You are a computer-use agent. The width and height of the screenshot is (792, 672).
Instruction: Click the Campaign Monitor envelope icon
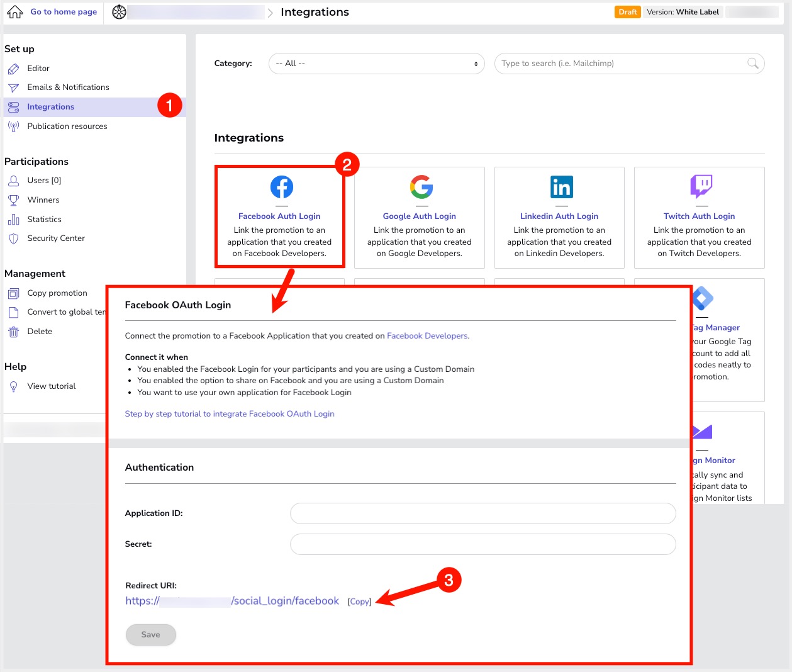702,431
